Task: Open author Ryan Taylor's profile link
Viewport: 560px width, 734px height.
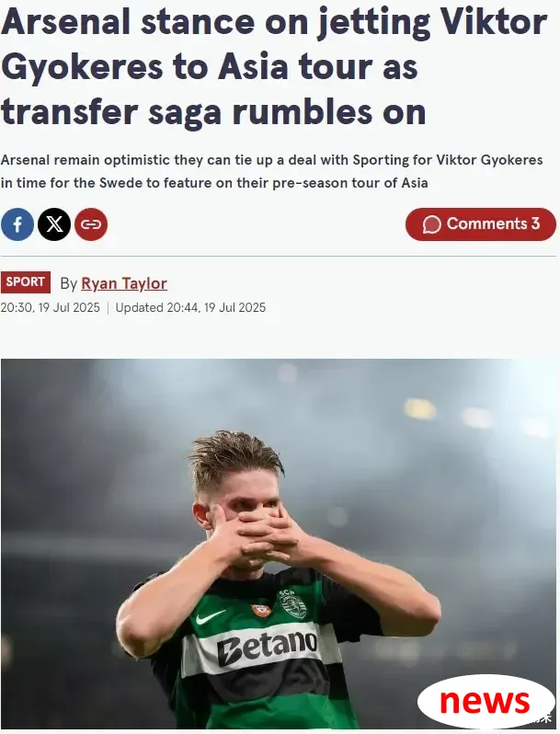Action: point(124,283)
